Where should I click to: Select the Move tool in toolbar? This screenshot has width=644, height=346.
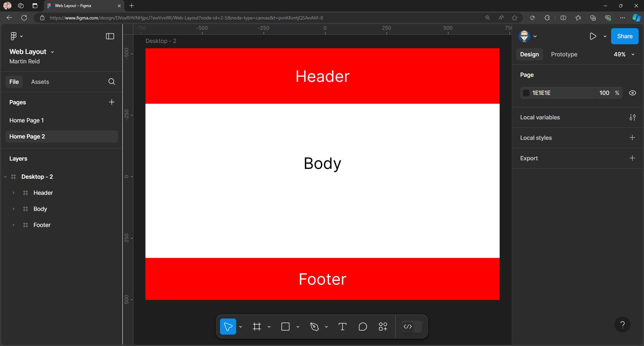(x=228, y=327)
